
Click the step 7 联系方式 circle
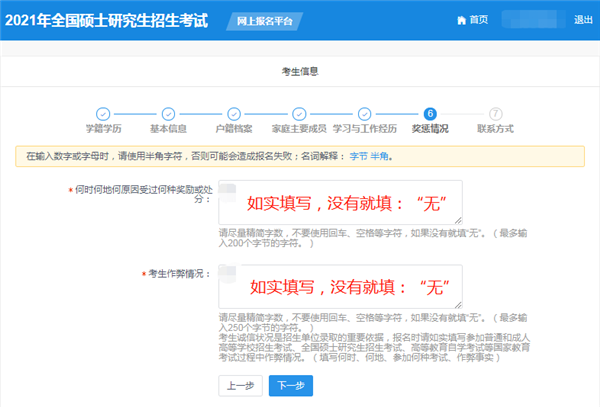click(496, 114)
